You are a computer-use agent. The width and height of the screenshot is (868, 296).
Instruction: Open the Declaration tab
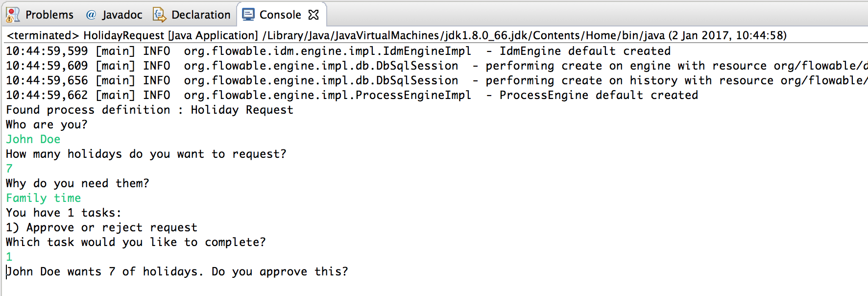coord(201,14)
